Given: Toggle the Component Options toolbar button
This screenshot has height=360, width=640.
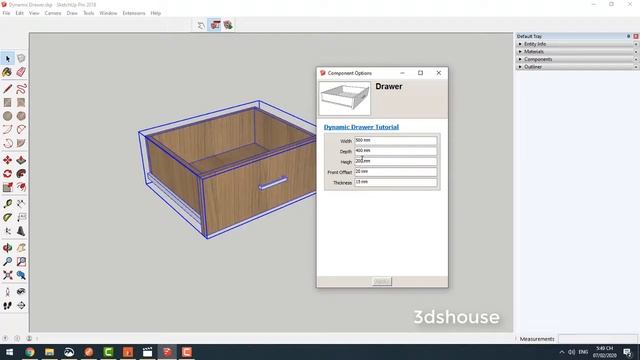Looking at the screenshot, I should (x=215, y=25).
